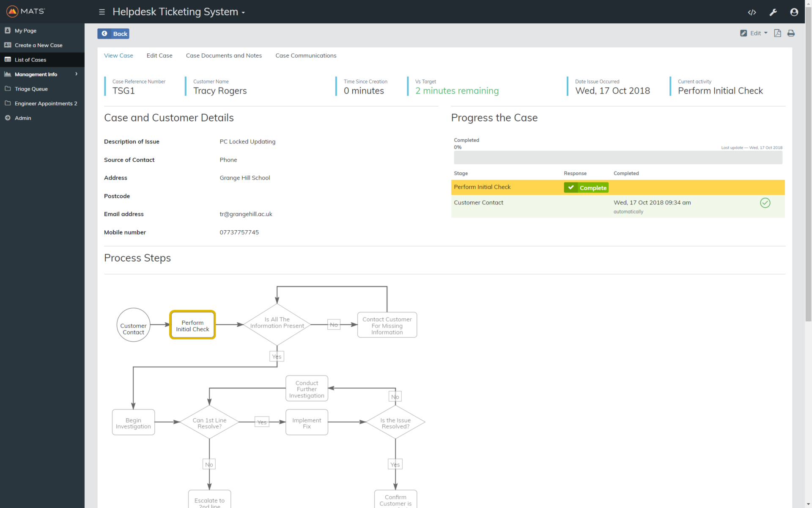Go to Create a New Case
Viewport: 812px width, 508px height.
(x=38, y=45)
